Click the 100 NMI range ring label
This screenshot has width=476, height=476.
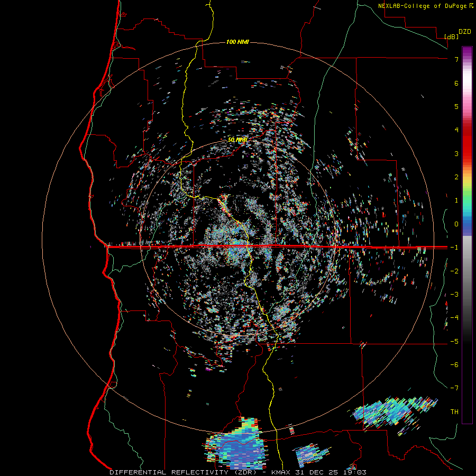(x=237, y=42)
